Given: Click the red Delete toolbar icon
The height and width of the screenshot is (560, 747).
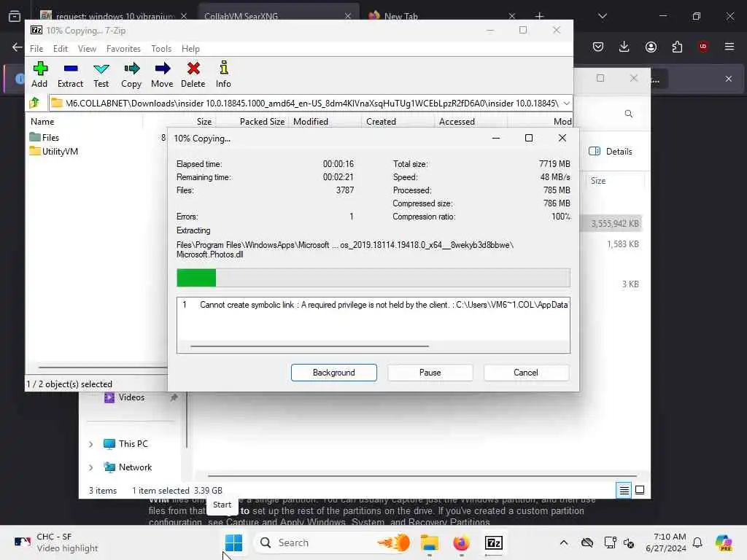Looking at the screenshot, I should tap(193, 75).
